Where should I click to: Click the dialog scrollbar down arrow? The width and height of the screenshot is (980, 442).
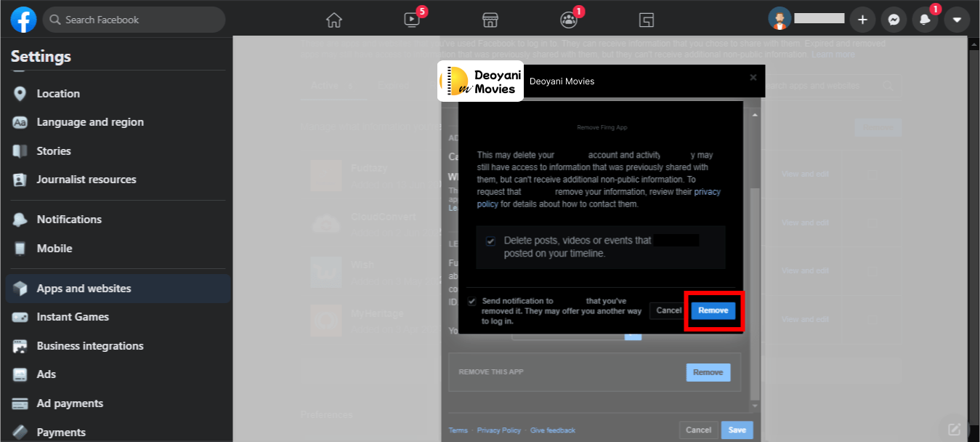coord(754,406)
